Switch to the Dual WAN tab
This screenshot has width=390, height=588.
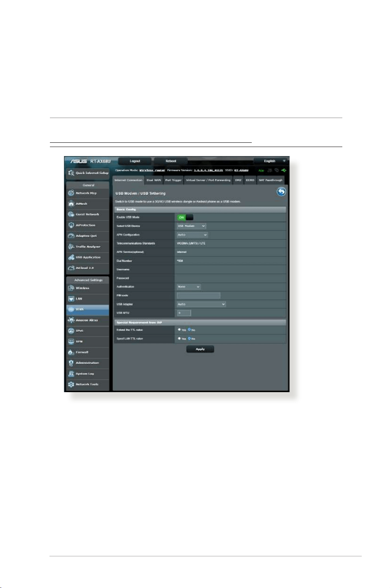[154, 180]
